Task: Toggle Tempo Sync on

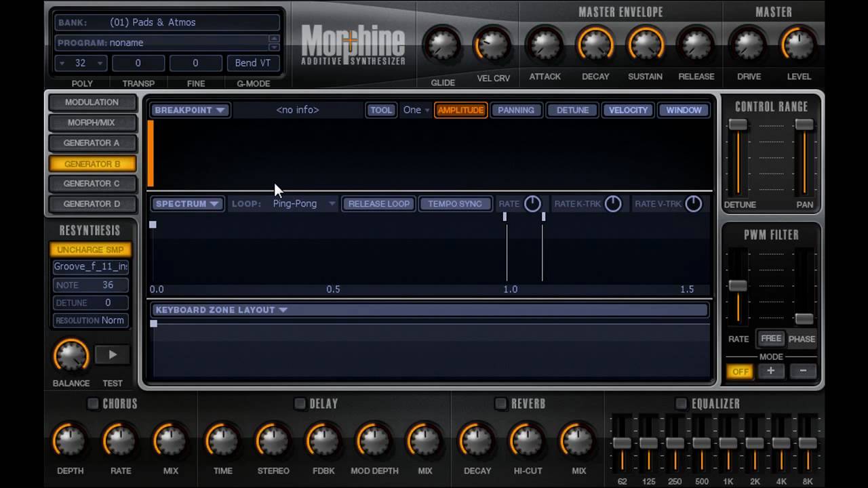Action: (455, 203)
